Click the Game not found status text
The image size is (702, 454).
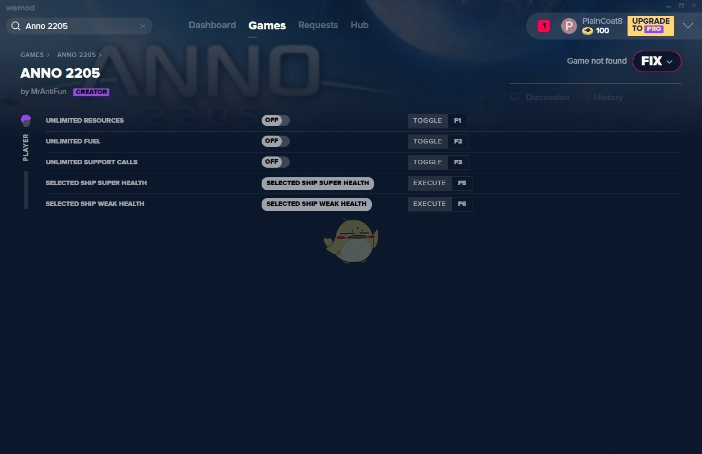(597, 61)
